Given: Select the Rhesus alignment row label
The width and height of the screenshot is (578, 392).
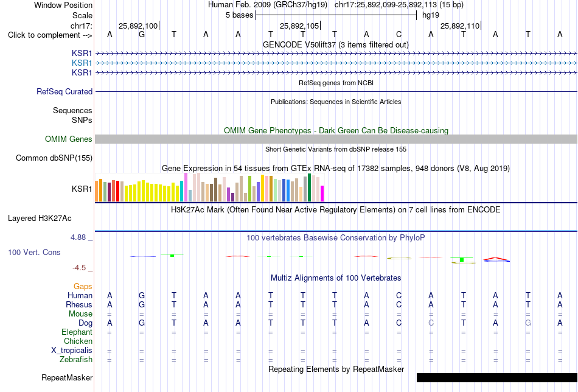Looking at the screenshot, I should pyautogui.click(x=79, y=305).
